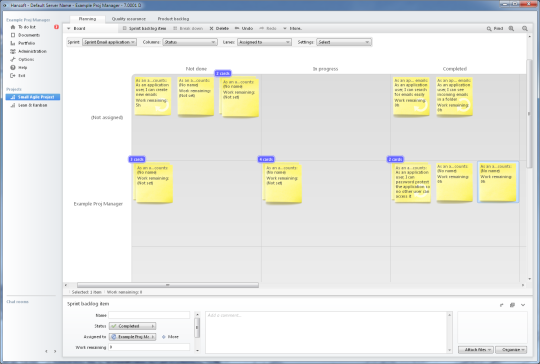Screen dimensions: 540x364
Task: Switch to the Product backlog tab
Action: (173, 19)
